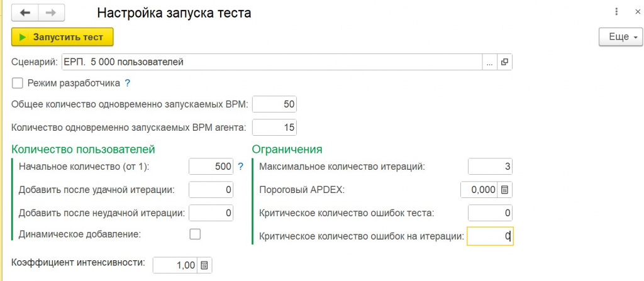Open calculator for threshold APDEX field
The height and width of the screenshot is (281, 644).
(x=505, y=190)
